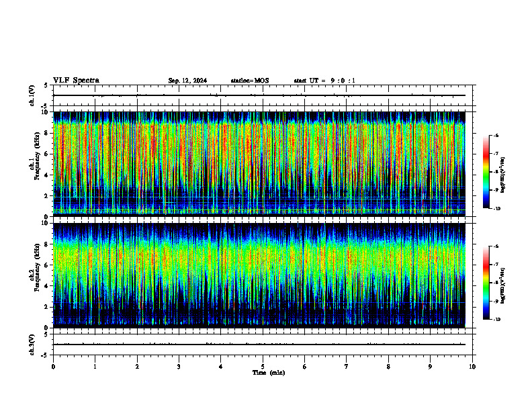Click the ch.2 spectrogram colorbar
The height and width of the screenshot is (411, 532).
(486, 283)
